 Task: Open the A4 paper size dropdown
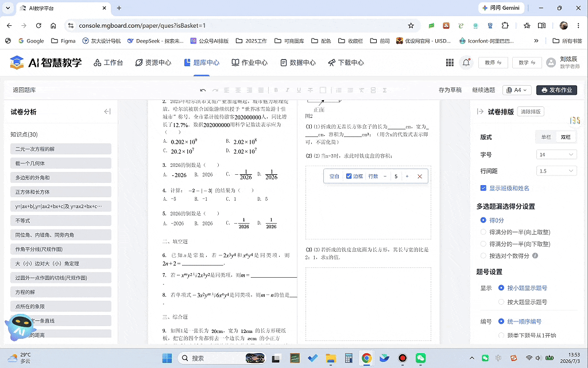coord(517,90)
